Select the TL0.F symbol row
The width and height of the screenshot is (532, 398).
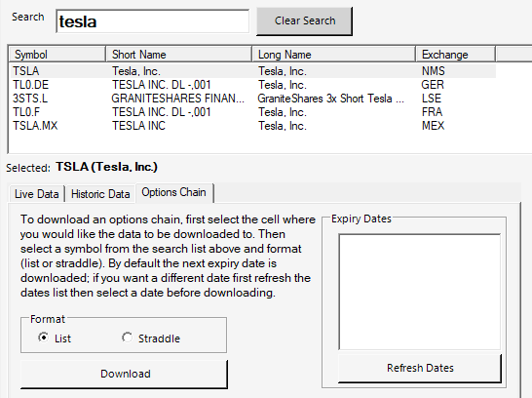(x=252, y=112)
